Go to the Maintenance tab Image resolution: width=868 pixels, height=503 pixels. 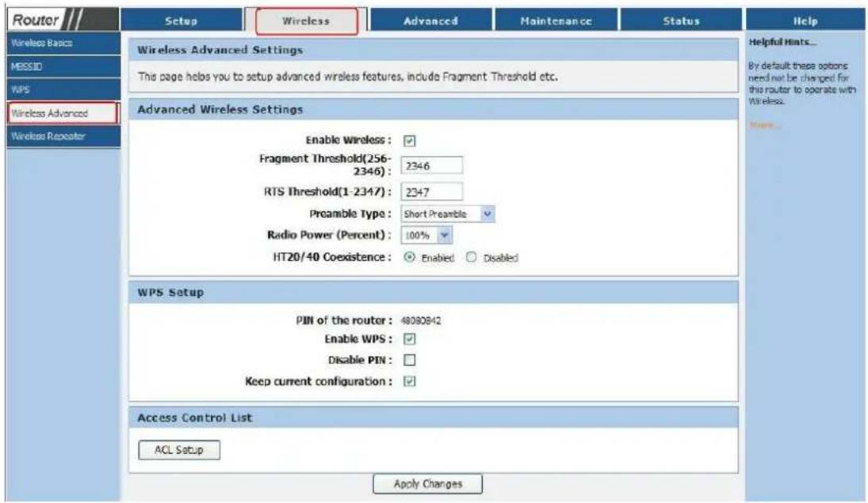point(556,21)
